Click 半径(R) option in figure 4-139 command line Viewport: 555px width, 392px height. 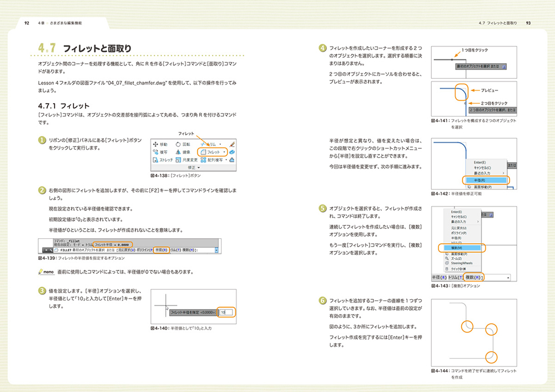[161, 250]
